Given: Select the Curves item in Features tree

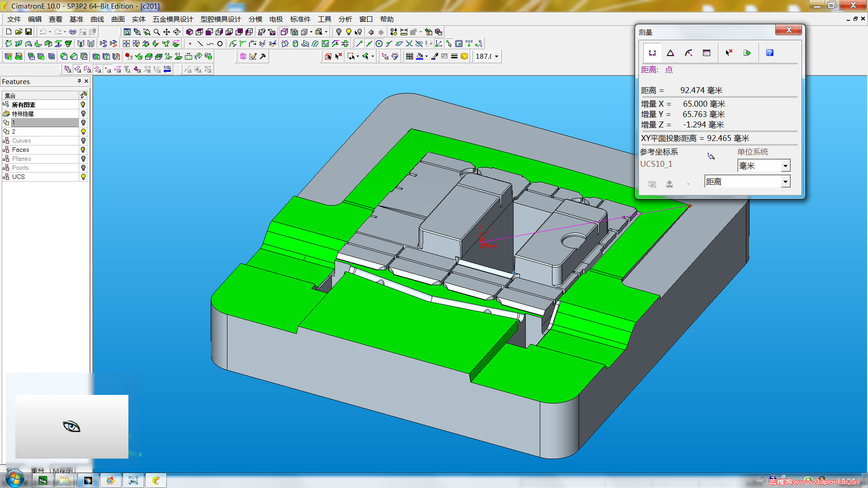Looking at the screenshot, I should (x=22, y=141).
